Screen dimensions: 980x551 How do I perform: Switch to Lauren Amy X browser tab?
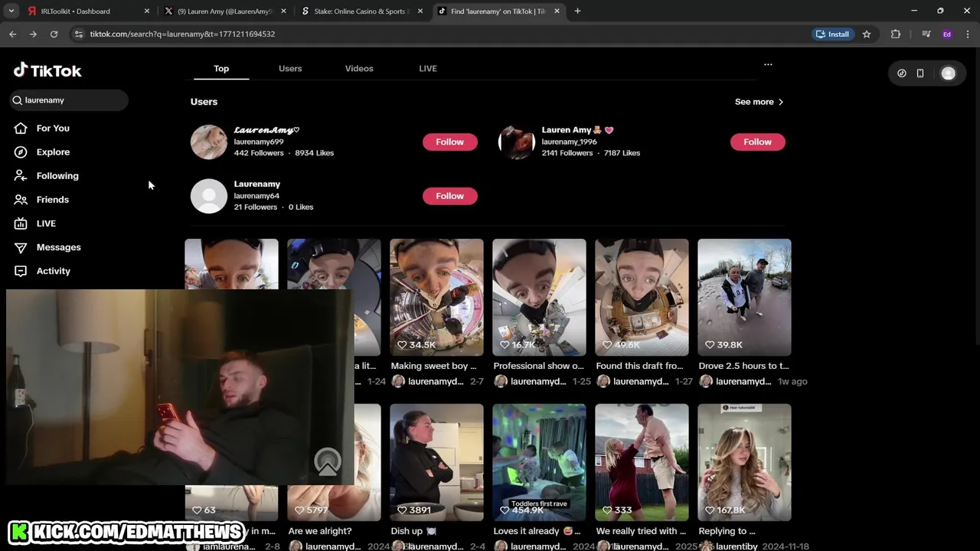(224, 11)
